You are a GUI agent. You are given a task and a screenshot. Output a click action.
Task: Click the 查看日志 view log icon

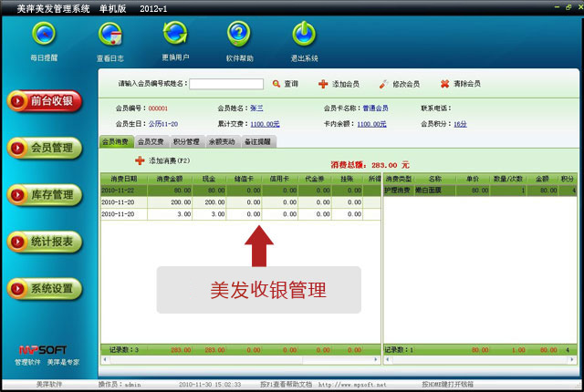(x=111, y=37)
